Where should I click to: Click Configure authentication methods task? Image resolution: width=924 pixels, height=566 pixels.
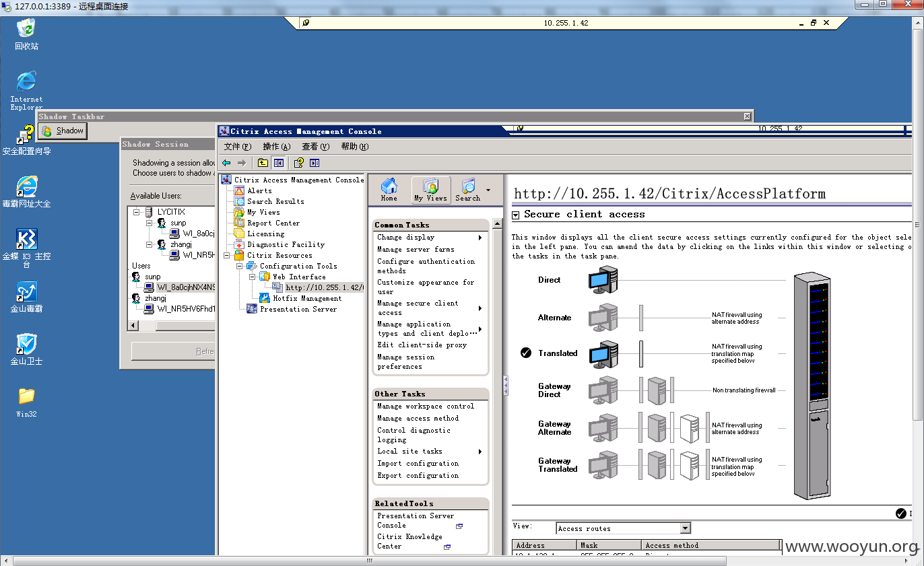click(x=426, y=267)
